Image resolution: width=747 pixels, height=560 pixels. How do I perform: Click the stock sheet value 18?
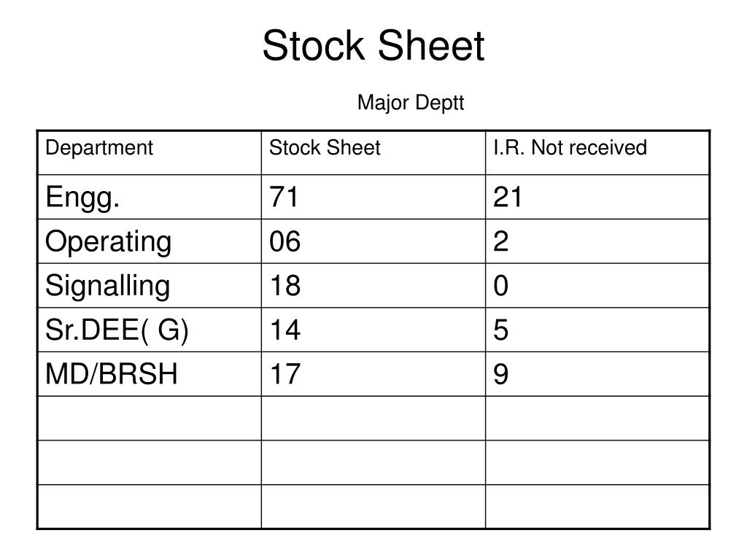click(x=285, y=285)
